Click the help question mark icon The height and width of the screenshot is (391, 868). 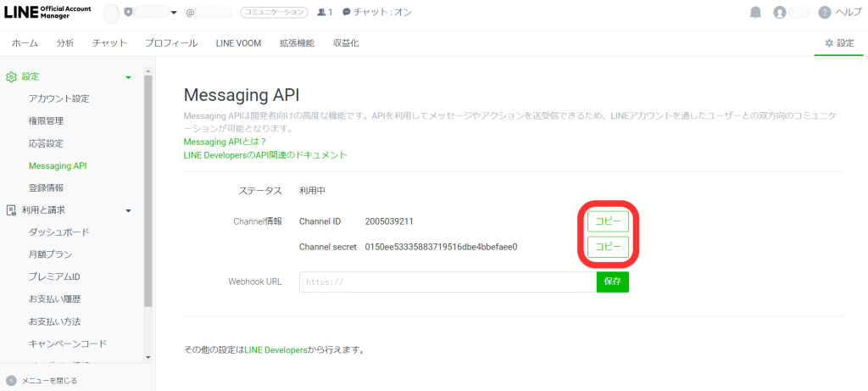825,12
